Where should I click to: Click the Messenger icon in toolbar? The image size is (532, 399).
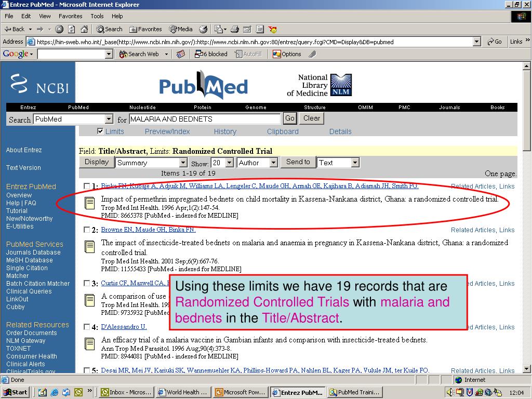click(x=272, y=29)
